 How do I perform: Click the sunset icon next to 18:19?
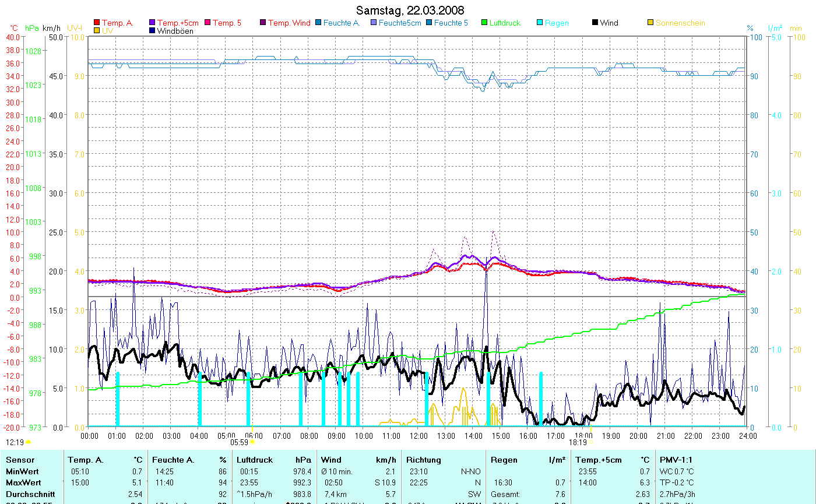pos(591,442)
